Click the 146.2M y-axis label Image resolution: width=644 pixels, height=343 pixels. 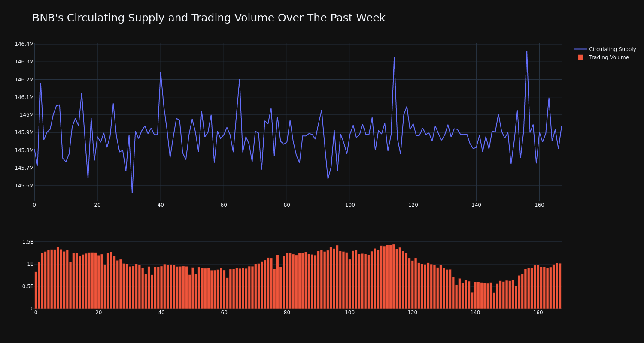24,80
